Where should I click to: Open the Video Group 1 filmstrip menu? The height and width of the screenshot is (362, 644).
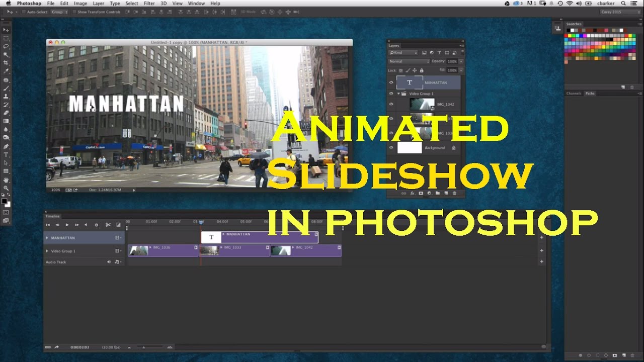click(x=118, y=251)
